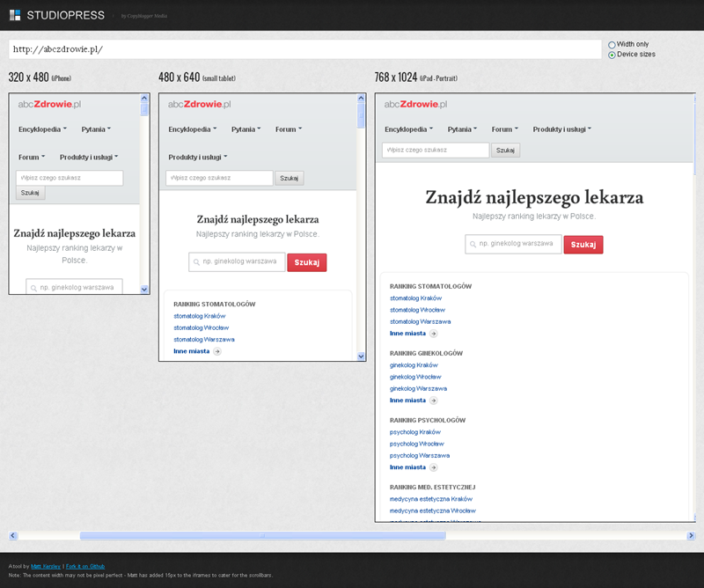Screen dimensions: 704x588
Task: Click scroll down arrow in small tablet preview
Action: pyautogui.click(x=361, y=356)
